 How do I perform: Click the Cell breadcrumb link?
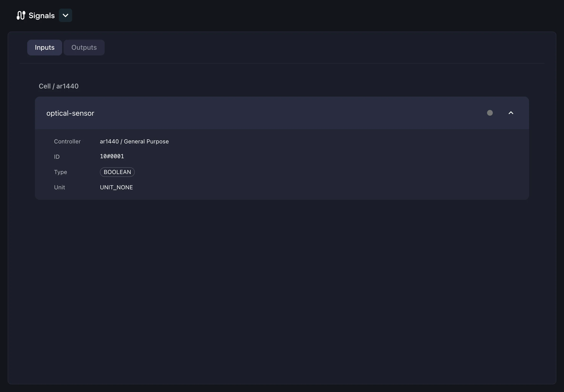(x=44, y=86)
